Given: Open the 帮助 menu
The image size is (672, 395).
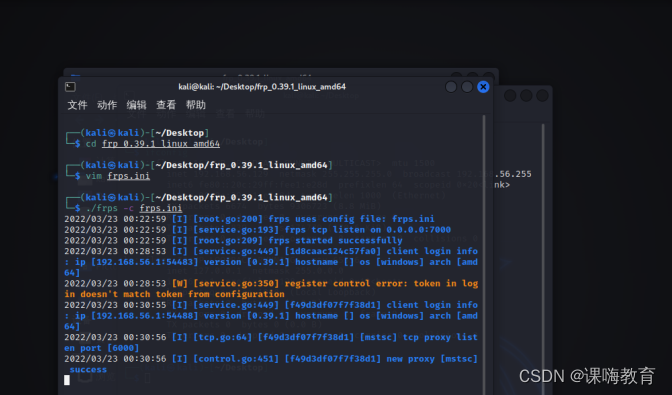Looking at the screenshot, I should click(x=195, y=105).
